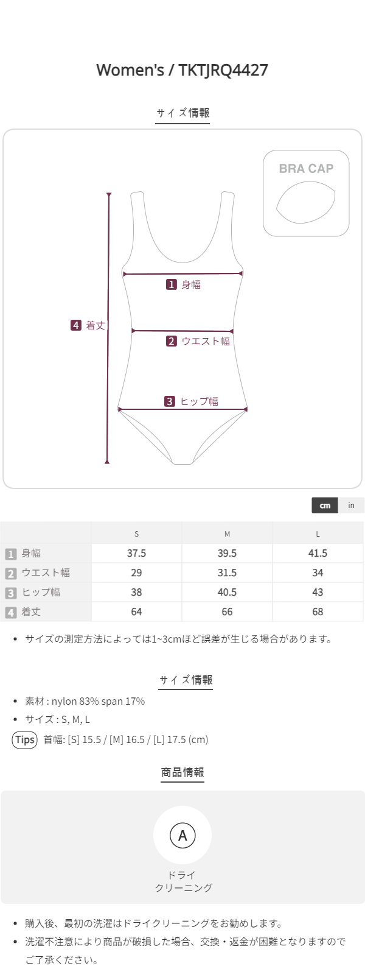
Task: Select the S column header in the table
Action: coord(136,534)
